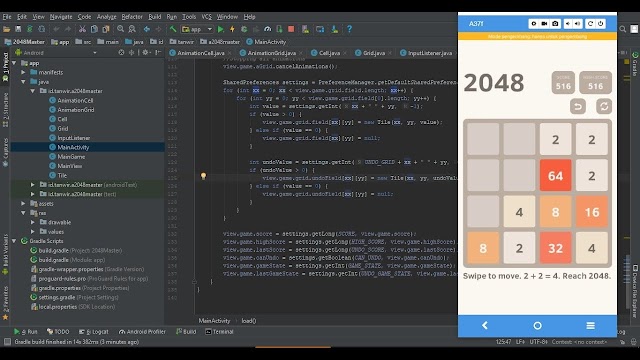Viewport: 640px width, 360px height.
Task: Open the TODO tool window
Action: point(58,332)
